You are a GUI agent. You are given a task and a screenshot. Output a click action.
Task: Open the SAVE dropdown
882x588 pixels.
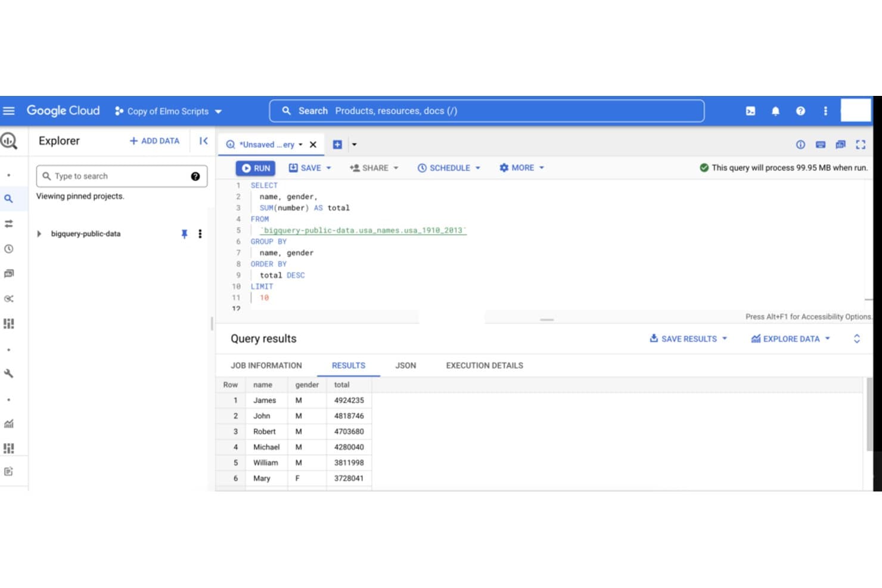click(310, 168)
